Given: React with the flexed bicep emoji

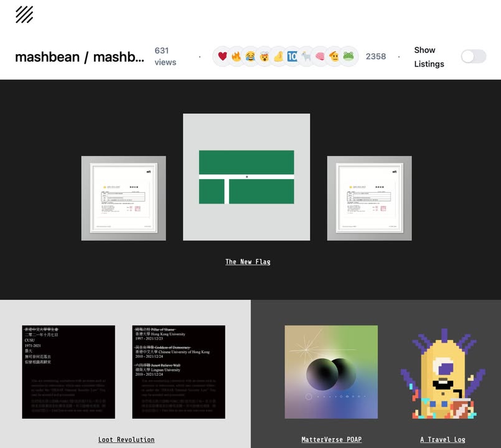Looking at the screenshot, I should click(278, 57).
